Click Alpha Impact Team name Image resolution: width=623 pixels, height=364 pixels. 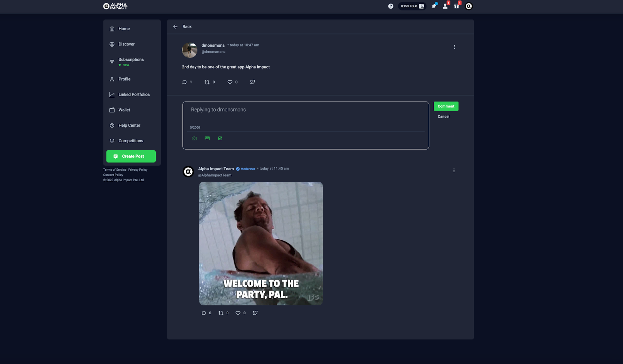[216, 169]
